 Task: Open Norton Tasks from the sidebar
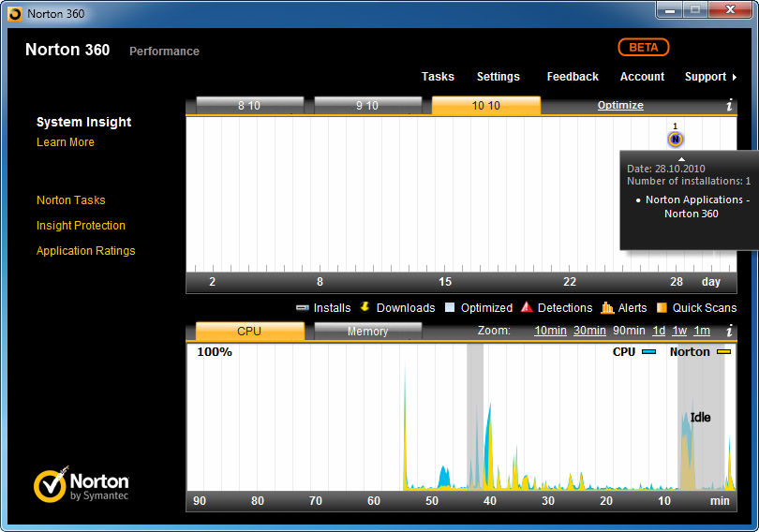coord(71,200)
